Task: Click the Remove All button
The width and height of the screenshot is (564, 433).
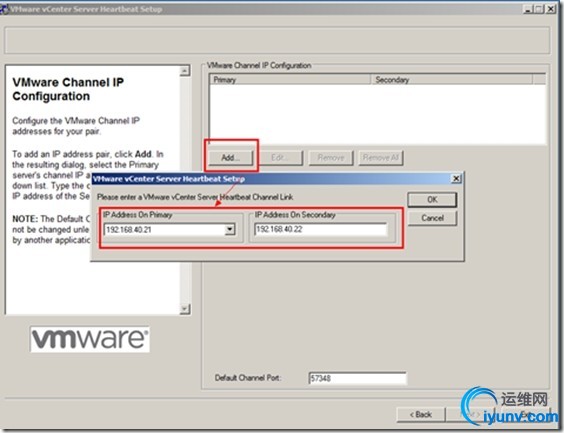Action: [x=381, y=158]
